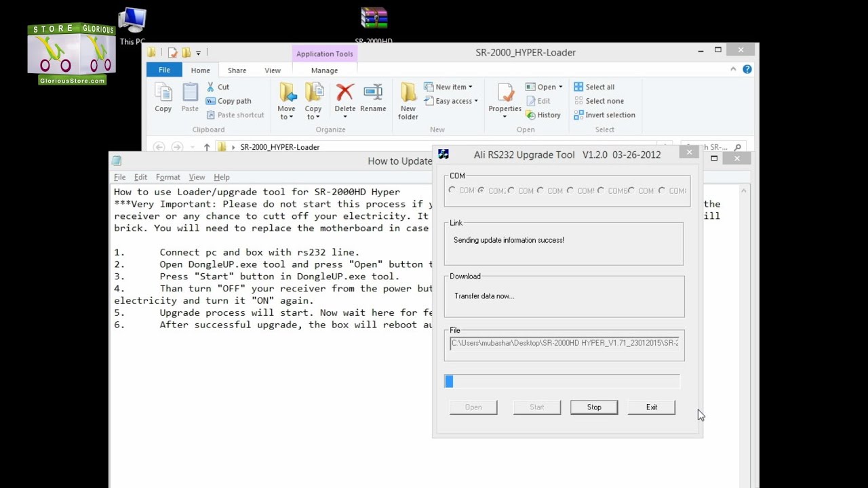The width and height of the screenshot is (868, 488).
Task: Open the WinRAR archive desktop icon
Action: (x=374, y=24)
